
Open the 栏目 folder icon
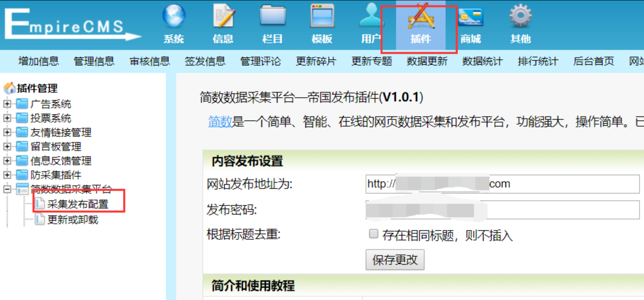tap(273, 16)
